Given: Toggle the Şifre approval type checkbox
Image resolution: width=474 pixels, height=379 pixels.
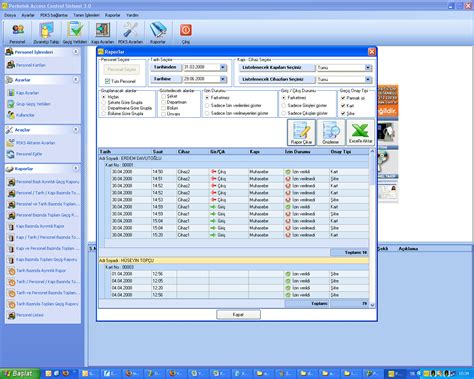Looking at the screenshot, I should click(x=343, y=113).
